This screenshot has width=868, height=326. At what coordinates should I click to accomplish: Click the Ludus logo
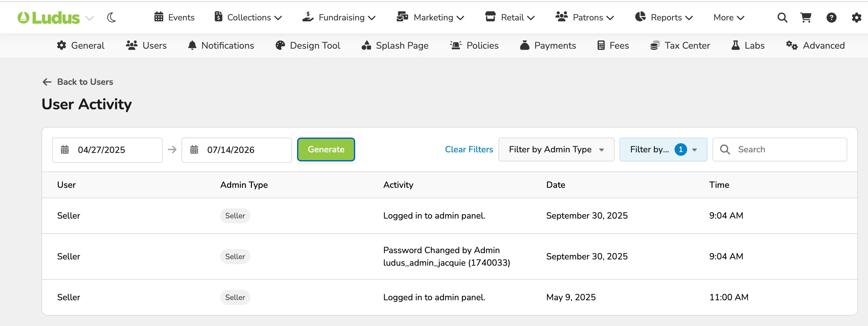(49, 18)
